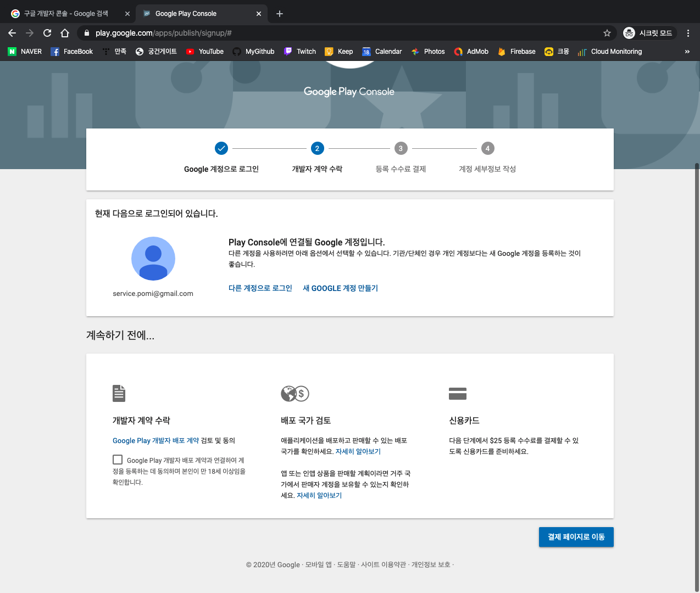Viewport: 700px width, 593px height.
Task: Open the incognito profile 시크릿 모드 badge
Action: (x=648, y=33)
